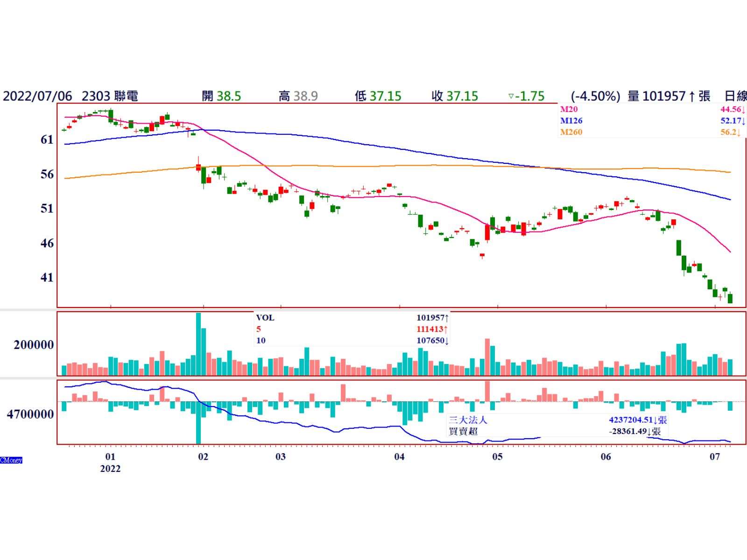Click the 01 month label on the time axis
The image size is (747, 560).
[110, 456]
